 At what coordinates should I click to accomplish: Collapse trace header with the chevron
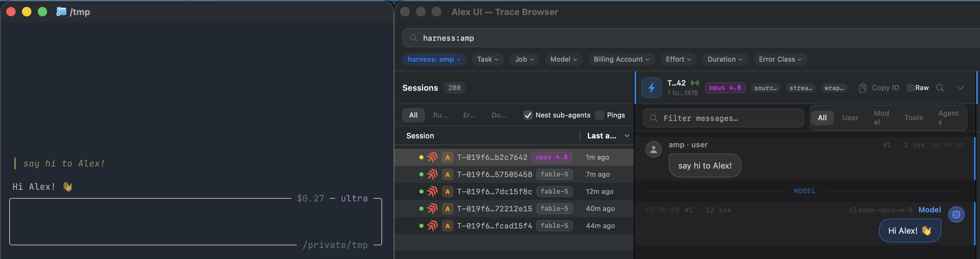tap(960, 88)
